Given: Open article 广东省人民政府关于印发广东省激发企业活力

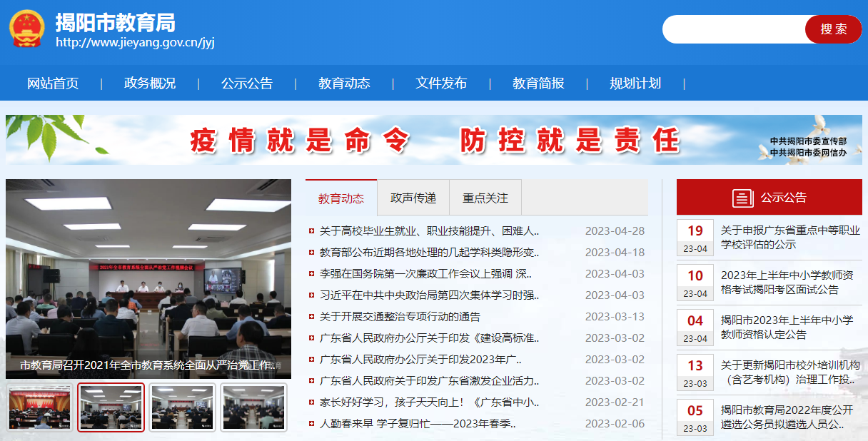Looking at the screenshot, I should click(429, 381).
